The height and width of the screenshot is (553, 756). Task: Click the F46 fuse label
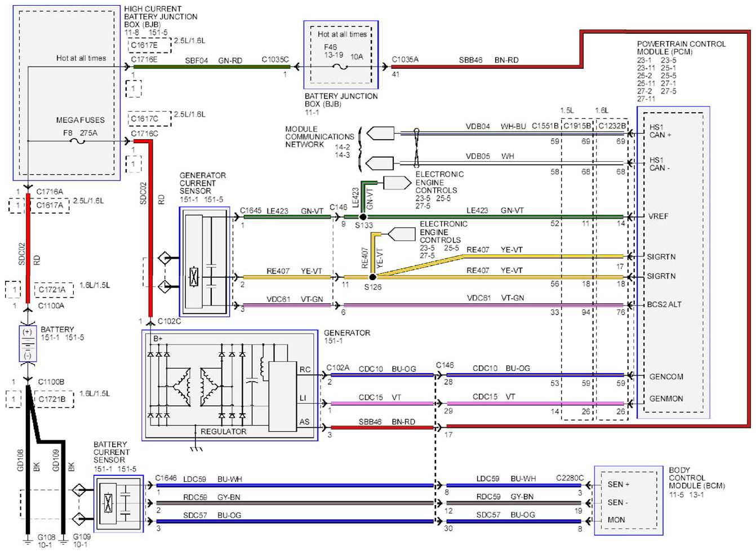330,47
